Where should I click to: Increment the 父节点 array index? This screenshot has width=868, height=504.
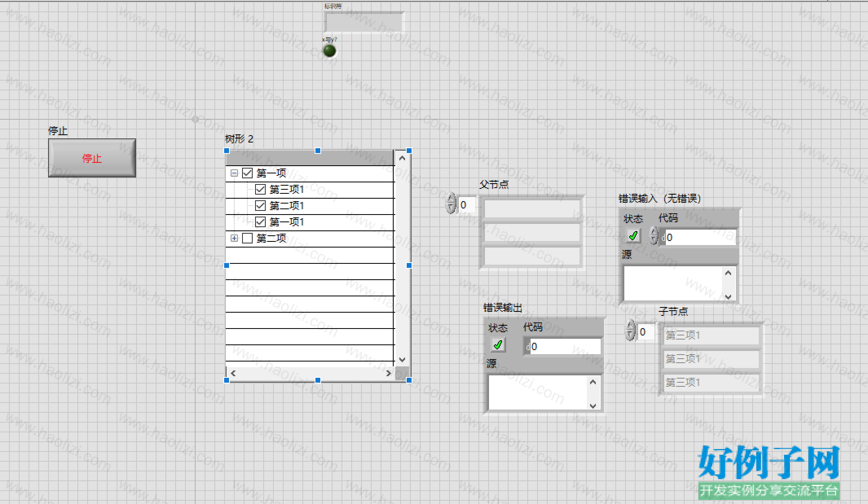450,199
